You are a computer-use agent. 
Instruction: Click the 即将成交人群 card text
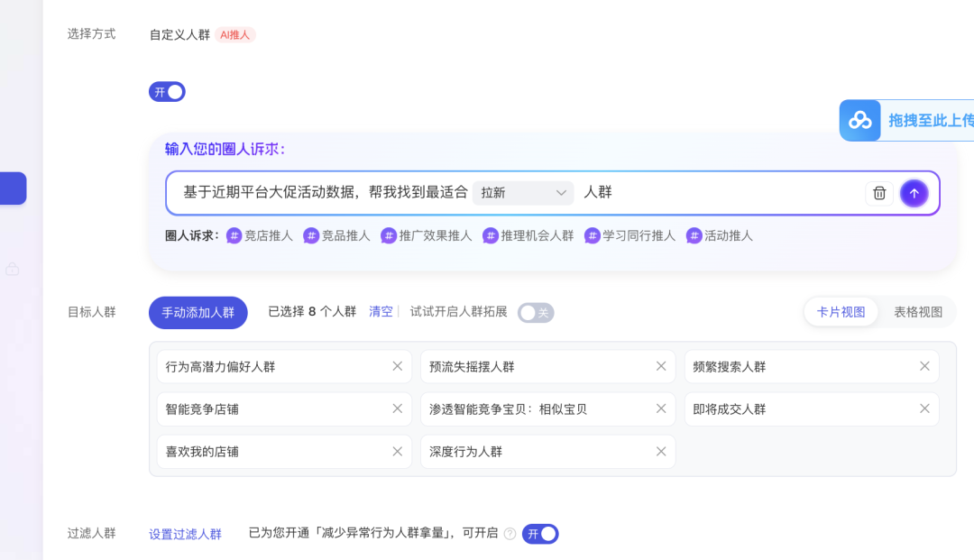pyautogui.click(x=730, y=409)
